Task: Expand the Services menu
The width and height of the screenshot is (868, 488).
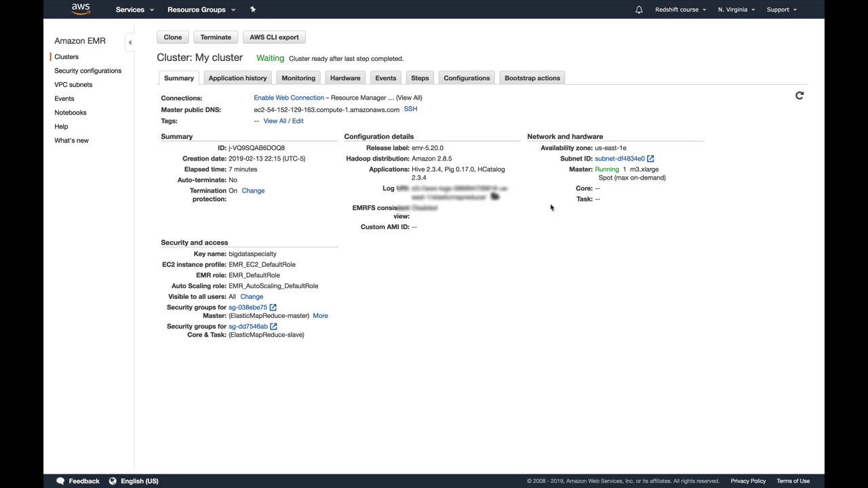Action: (x=134, y=9)
